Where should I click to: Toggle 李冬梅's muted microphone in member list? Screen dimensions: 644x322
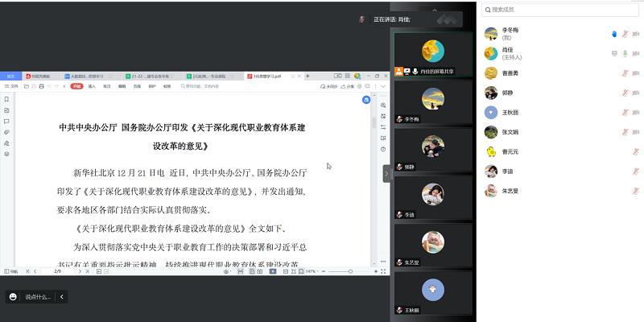624,34
